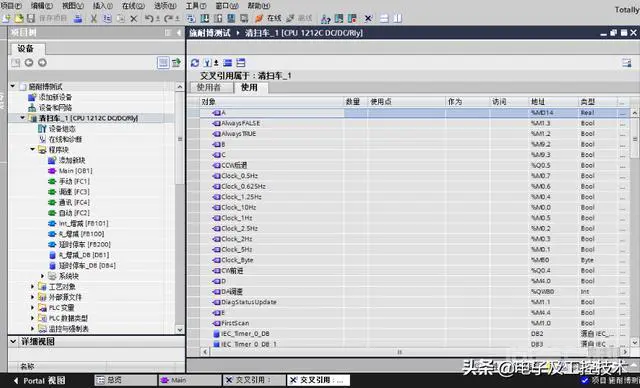Click the delete X toolbar icon
Image resolution: width=640 pixels, height=388 pixels.
point(134,19)
